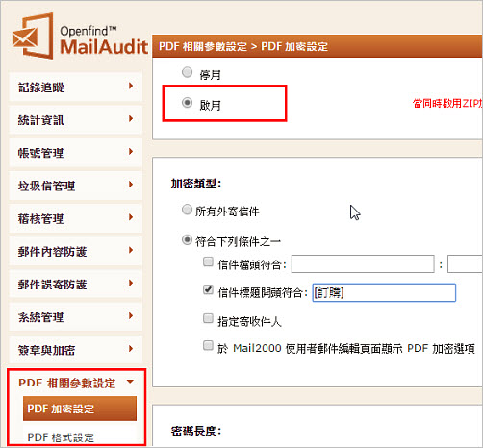483x448 pixels.
Task: Open the 統計資訊 sidebar menu
Action: (76, 120)
